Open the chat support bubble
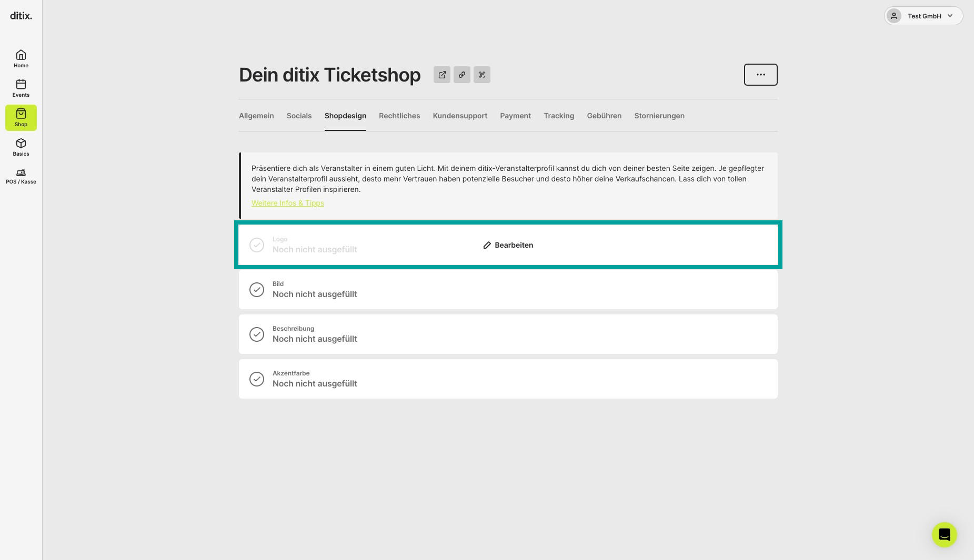 (944, 535)
